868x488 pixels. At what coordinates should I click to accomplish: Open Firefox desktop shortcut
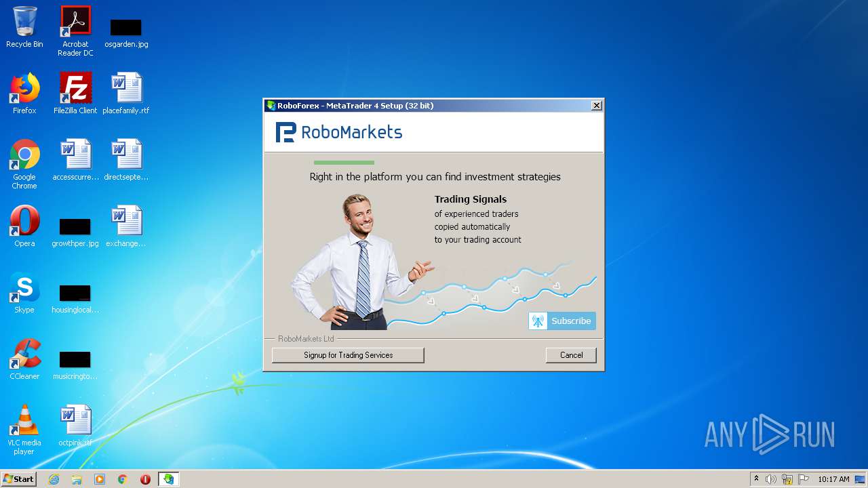24,94
